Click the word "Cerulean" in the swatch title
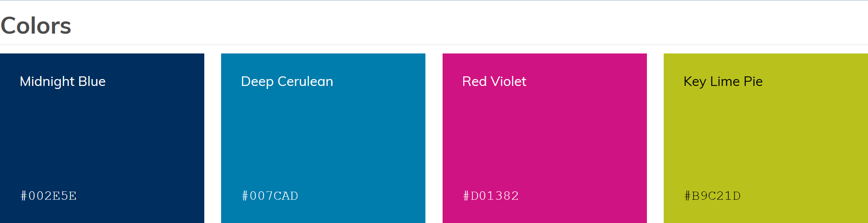 point(305,81)
